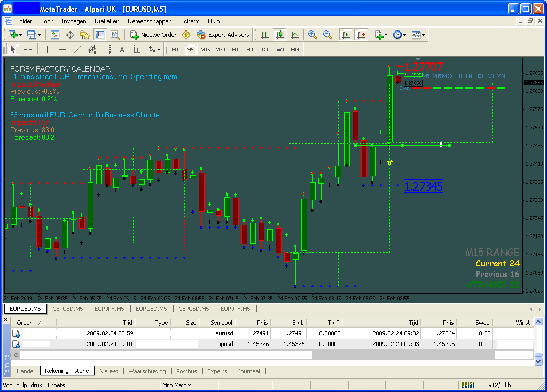
Task: Toggle the Market Watch window icon
Action: click(x=55, y=35)
